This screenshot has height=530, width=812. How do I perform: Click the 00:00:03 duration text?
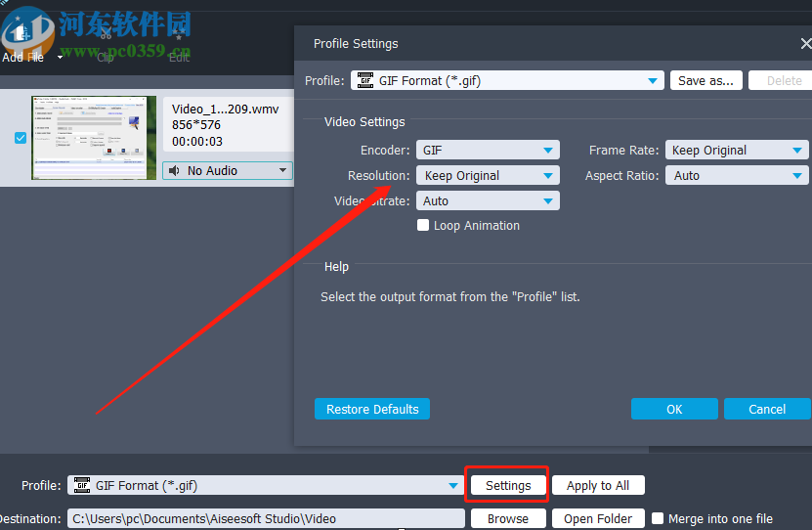pyautogui.click(x=197, y=142)
